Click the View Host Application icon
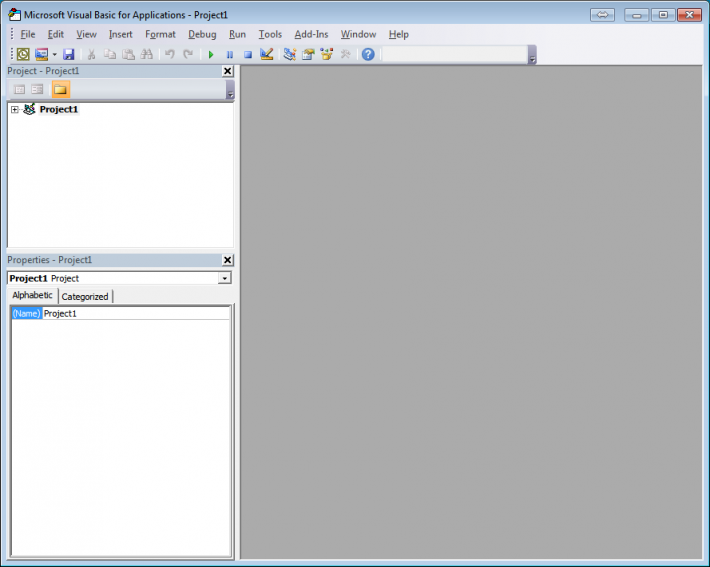This screenshot has width=710, height=567. point(22,54)
